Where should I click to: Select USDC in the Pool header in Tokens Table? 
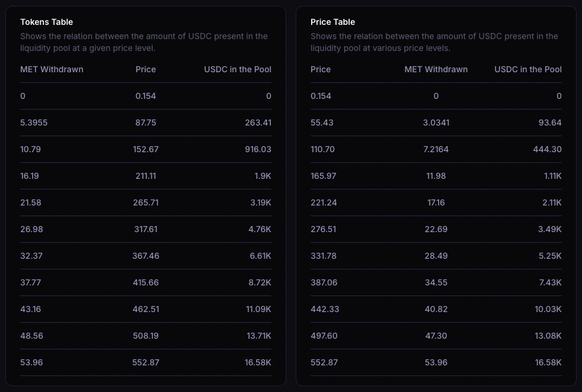[x=238, y=69]
